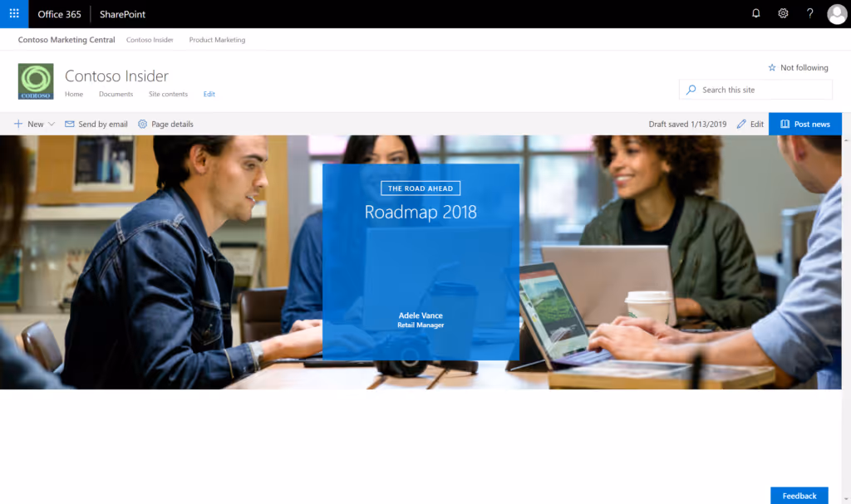This screenshot has height=504, width=851.
Task: Click THE ROAD AHEAD topic label
Action: point(420,188)
